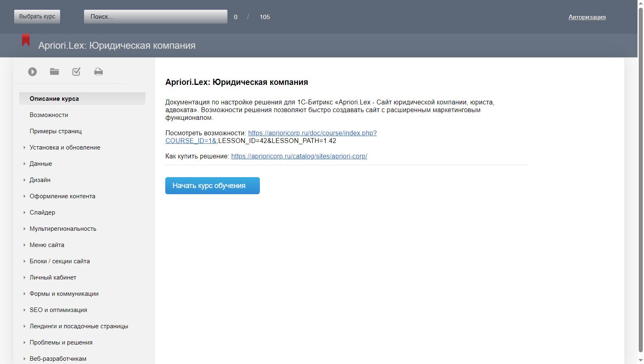
Task: Click the play icon in sidebar toolbar
Action: click(x=32, y=72)
